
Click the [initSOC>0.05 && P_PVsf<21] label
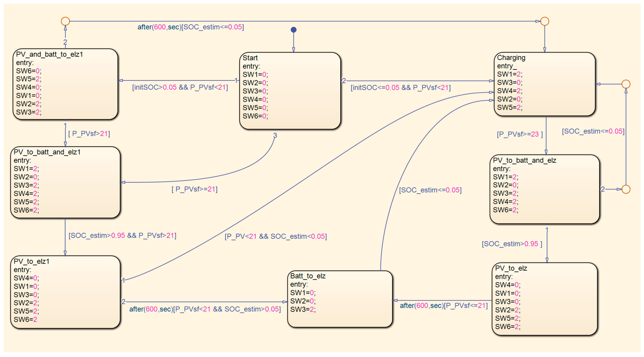(x=180, y=88)
